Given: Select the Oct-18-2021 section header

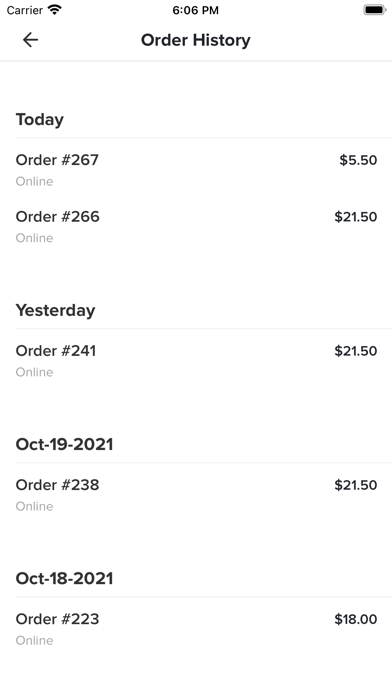Looking at the screenshot, I should (x=64, y=578).
